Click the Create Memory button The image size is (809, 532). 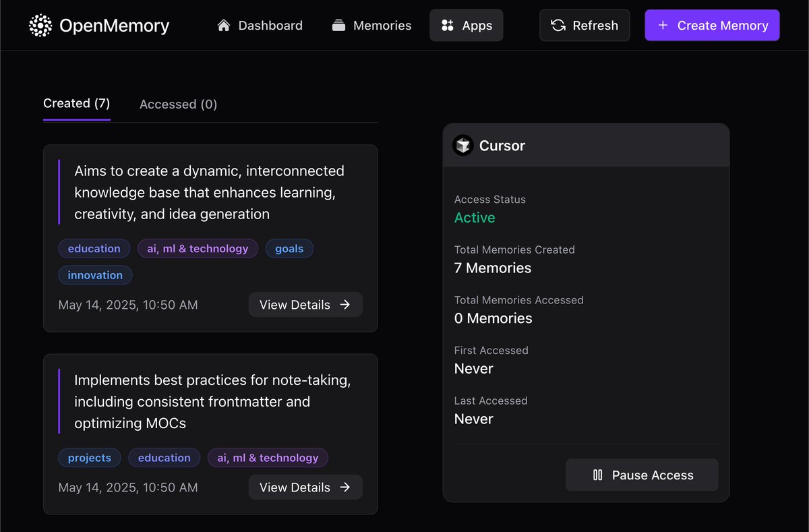click(712, 26)
